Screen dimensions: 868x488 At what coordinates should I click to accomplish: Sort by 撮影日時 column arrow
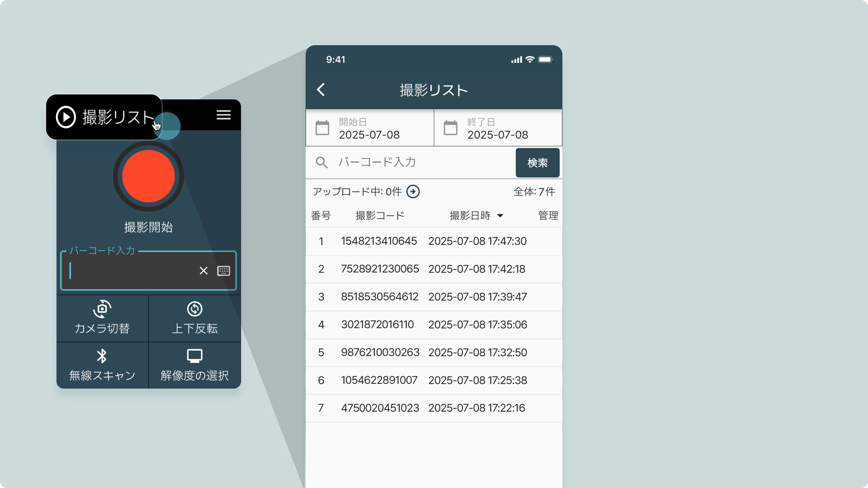500,216
